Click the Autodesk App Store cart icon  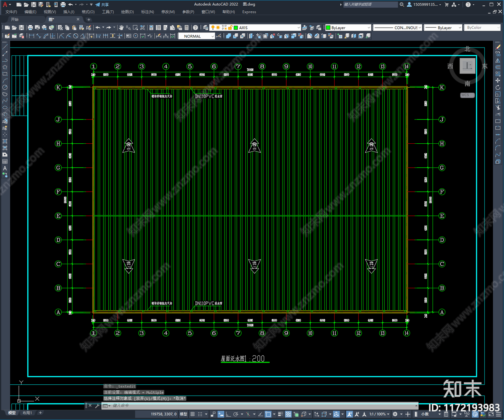[446, 5]
